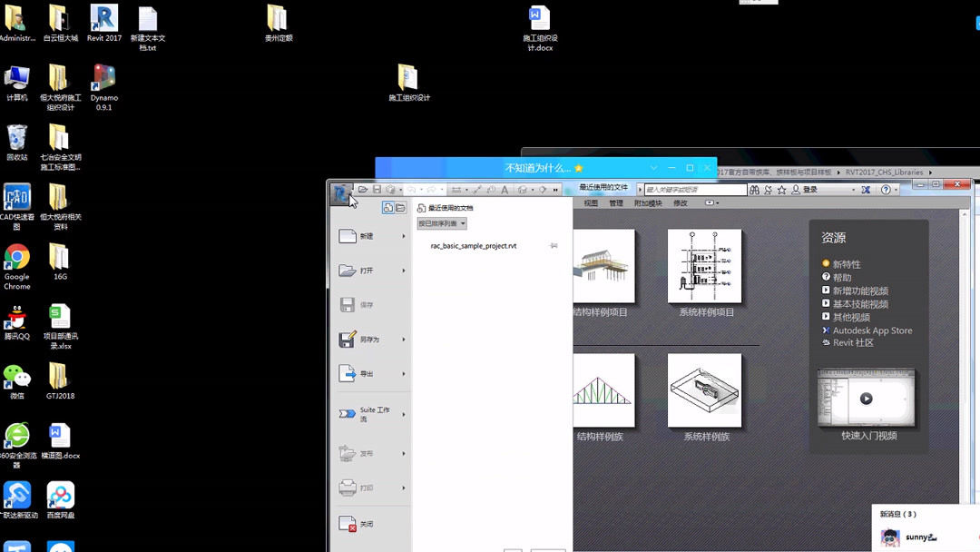Save the project with the Save toolbar icon

pos(377,189)
